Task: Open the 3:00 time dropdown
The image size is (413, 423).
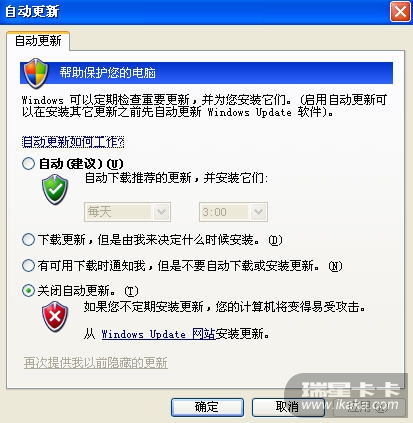Action: coord(233,212)
